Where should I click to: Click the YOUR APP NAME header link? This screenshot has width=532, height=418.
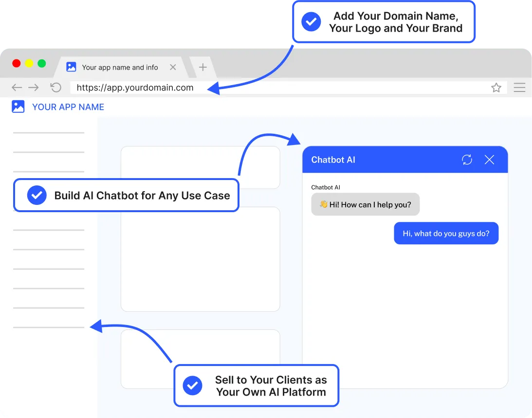[x=68, y=107]
